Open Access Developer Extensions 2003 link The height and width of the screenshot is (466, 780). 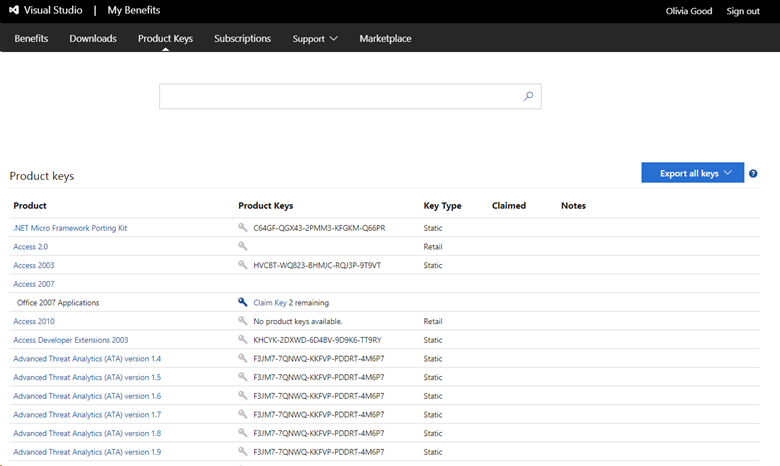click(71, 340)
